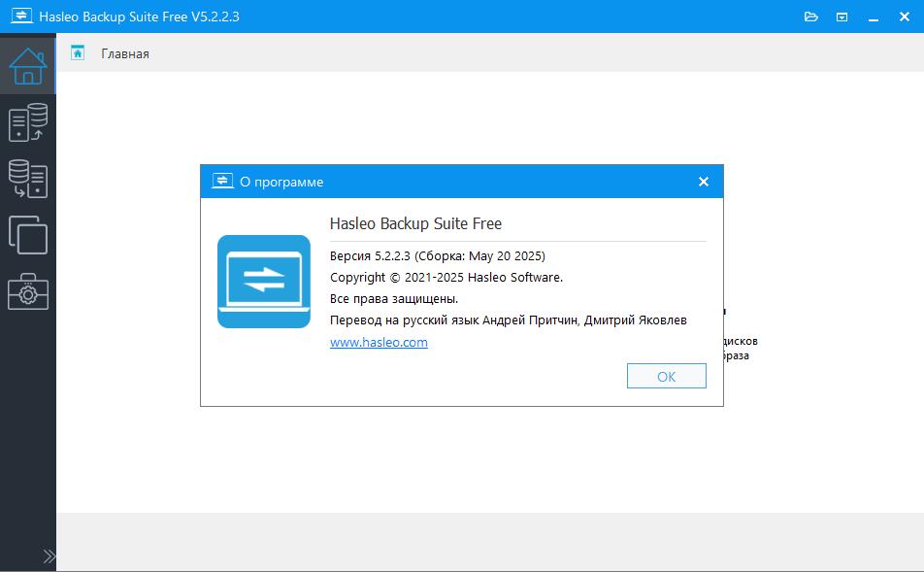Click the 'Hasleo Backup Suite Free' dialog heading

point(415,223)
